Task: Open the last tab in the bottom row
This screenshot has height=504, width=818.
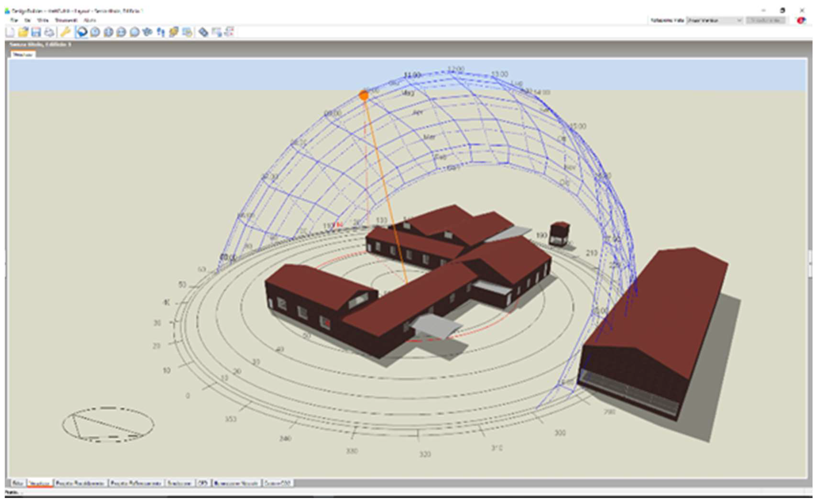Action: point(277,483)
